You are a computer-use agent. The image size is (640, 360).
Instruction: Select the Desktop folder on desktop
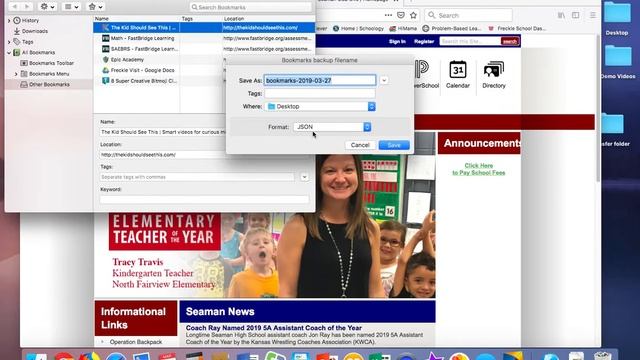617,18
